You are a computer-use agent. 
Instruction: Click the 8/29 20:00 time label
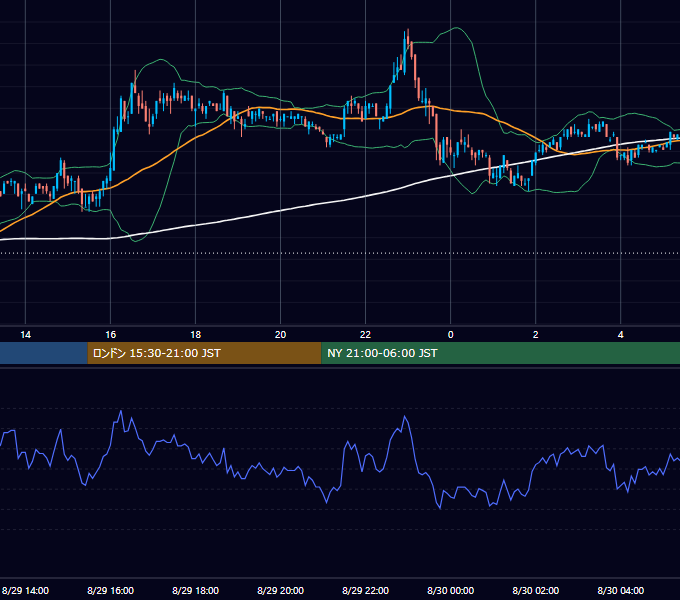[x=281, y=590]
